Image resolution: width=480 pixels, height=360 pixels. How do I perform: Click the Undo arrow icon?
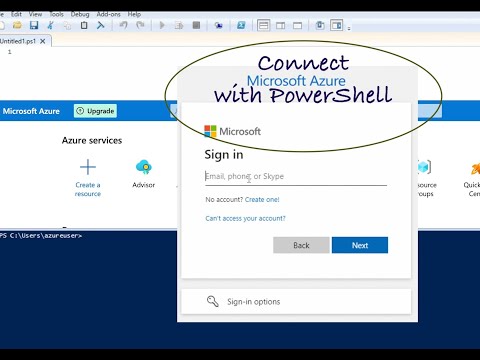click(123, 25)
